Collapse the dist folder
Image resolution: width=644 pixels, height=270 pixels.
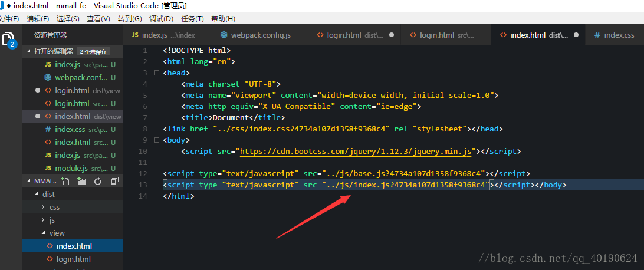(x=37, y=194)
